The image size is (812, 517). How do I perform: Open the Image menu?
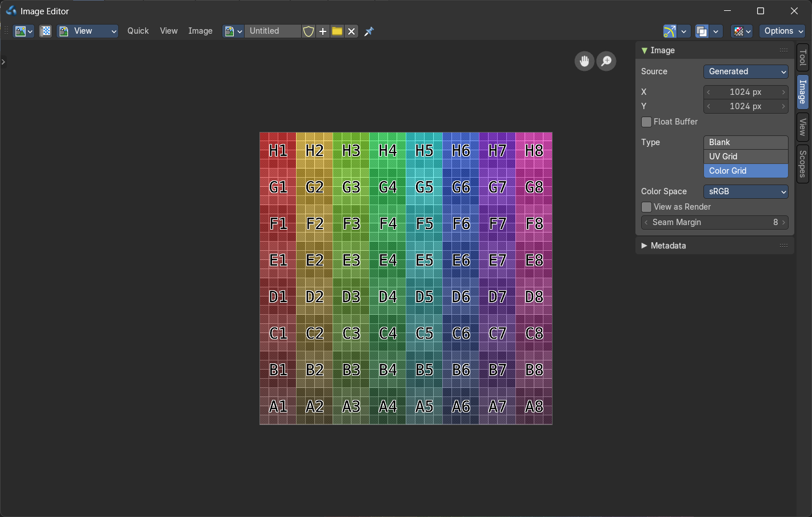click(x=201, y=31)
